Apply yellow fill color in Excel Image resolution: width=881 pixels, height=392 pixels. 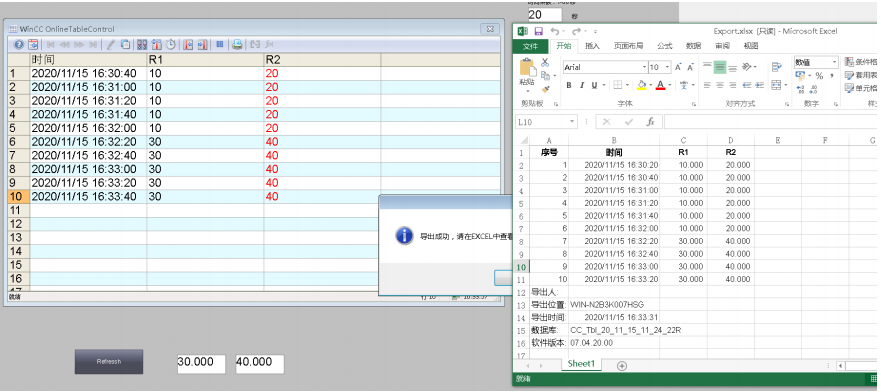pyautogui.click(x=642, y=85)
